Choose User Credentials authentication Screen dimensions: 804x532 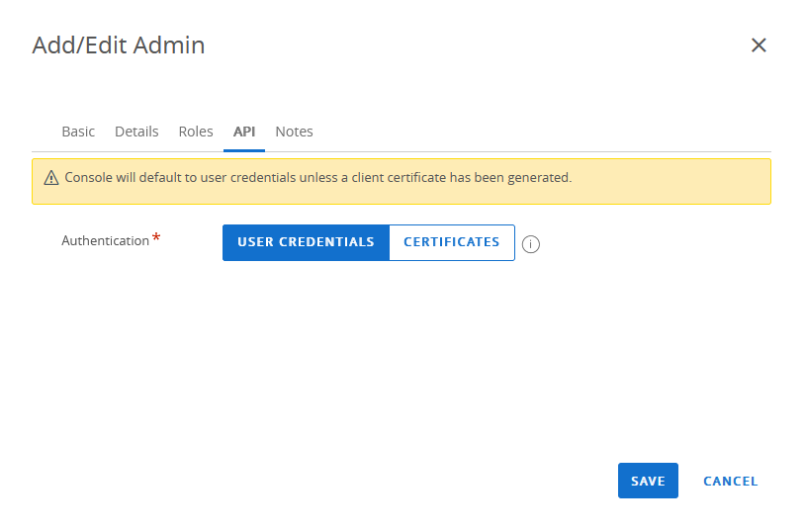307,242
